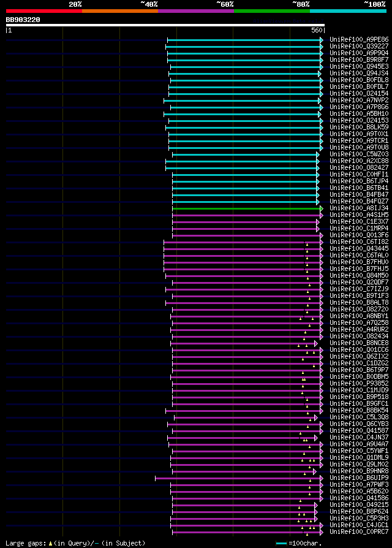Select the UniRef100_A5BH10 entry
Screen dimensions: 392x548
pyautogui.click(x=359, y=113)
